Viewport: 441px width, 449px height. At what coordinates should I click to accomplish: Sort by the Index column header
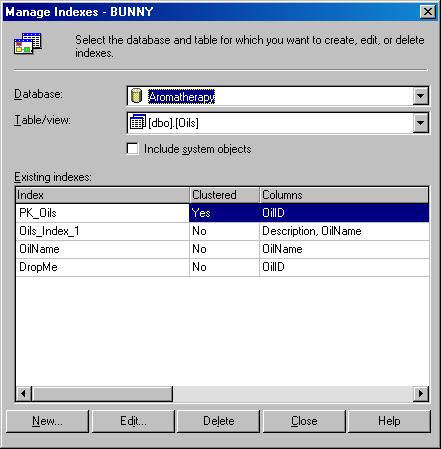102,195
